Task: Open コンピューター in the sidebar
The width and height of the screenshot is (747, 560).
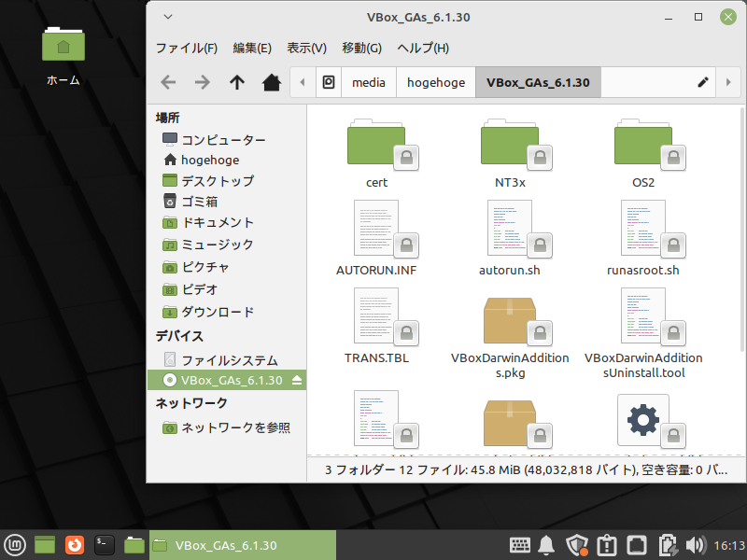Action: point(227,139)
